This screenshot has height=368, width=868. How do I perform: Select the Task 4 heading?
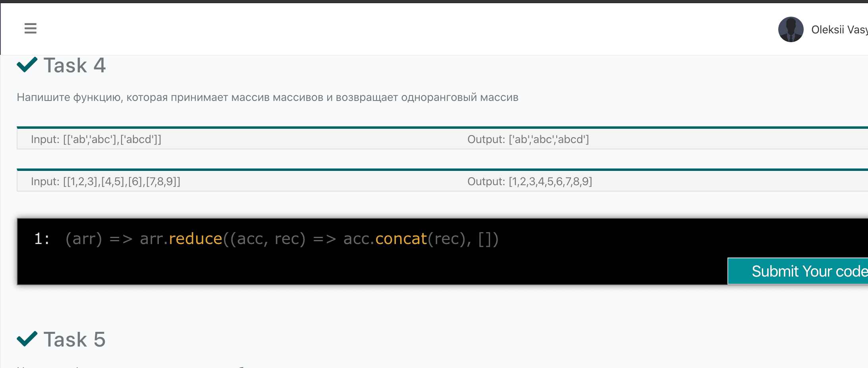pyautogui.click(x=75, y=66)
